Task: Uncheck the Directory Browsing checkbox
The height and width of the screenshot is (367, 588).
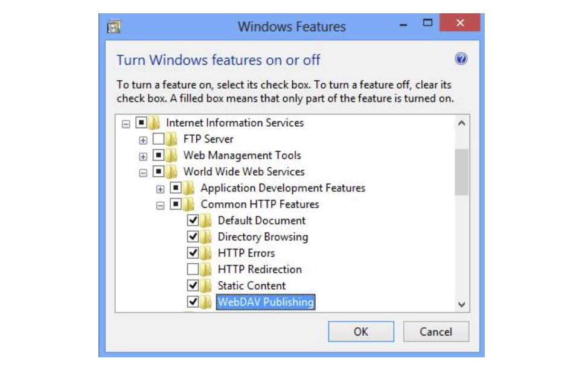Action: tap(193, 237)
